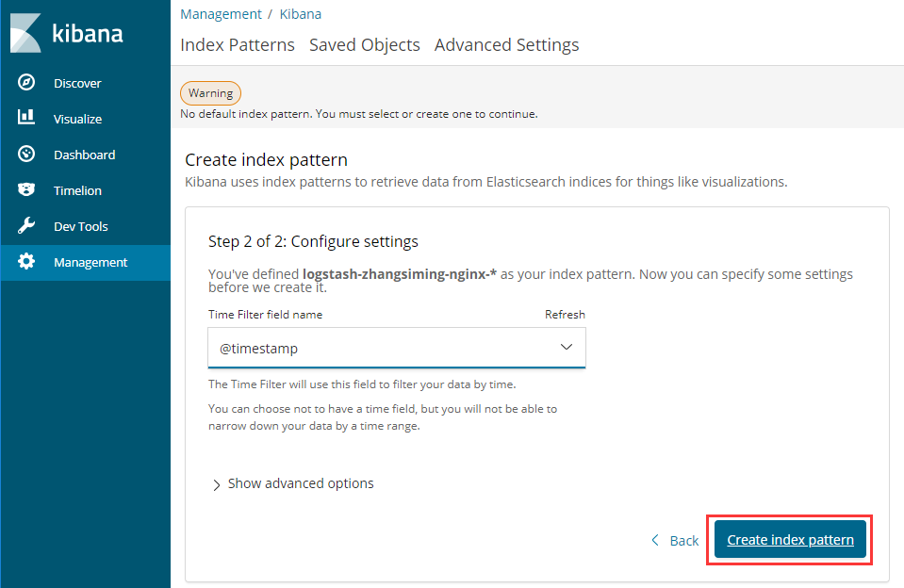Click the Kibana logo icon

(26, 33)
